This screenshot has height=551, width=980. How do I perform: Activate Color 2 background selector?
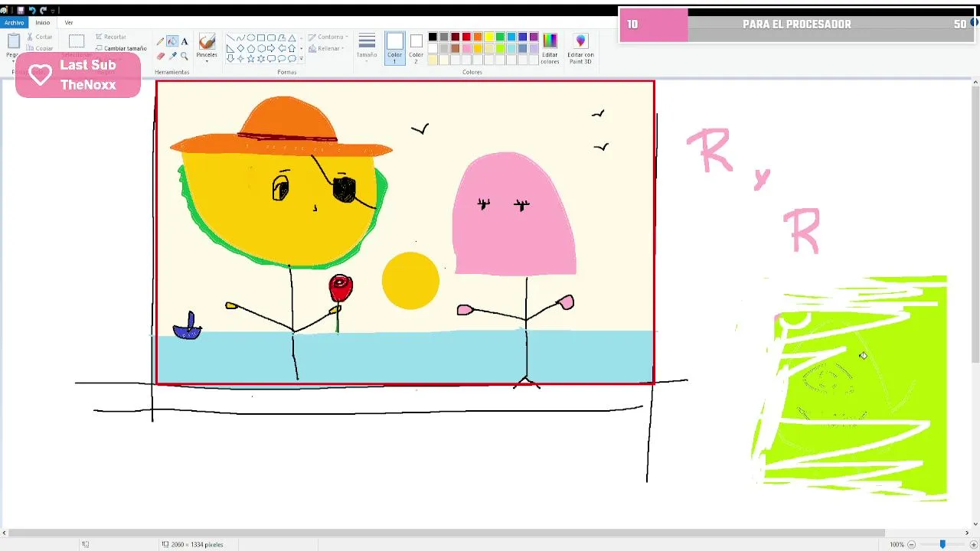[416, 48]
